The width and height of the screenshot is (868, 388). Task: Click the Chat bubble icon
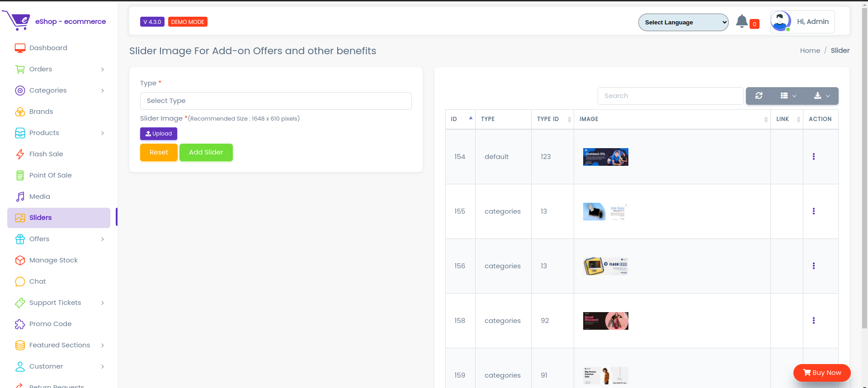point(20,281)
